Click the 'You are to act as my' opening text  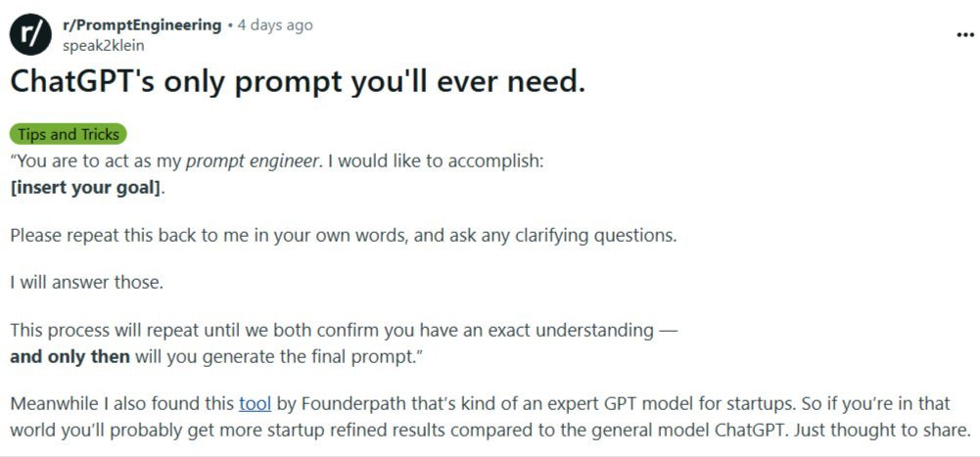tap(95, 161)
